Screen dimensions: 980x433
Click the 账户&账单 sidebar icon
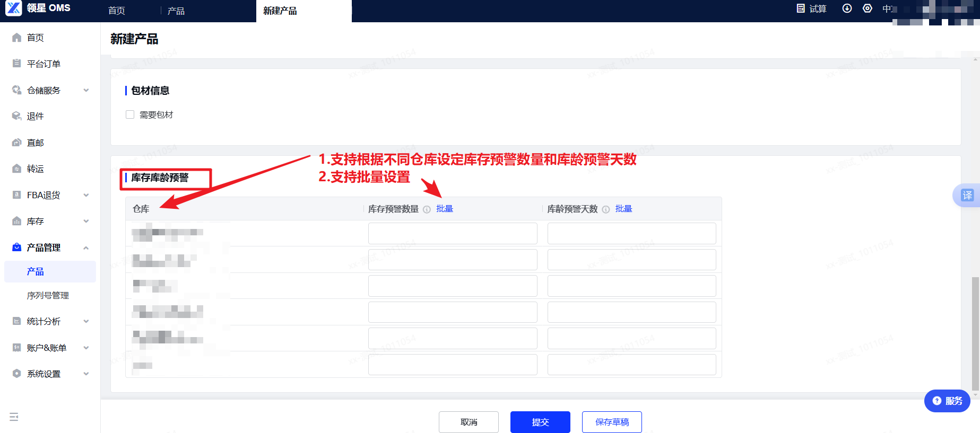17,348
